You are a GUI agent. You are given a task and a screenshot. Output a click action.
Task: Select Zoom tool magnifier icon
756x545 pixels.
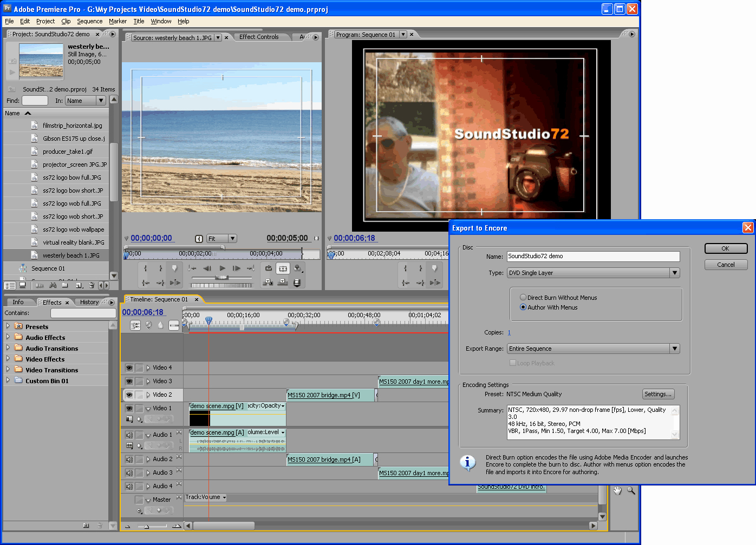pos(631,491)
